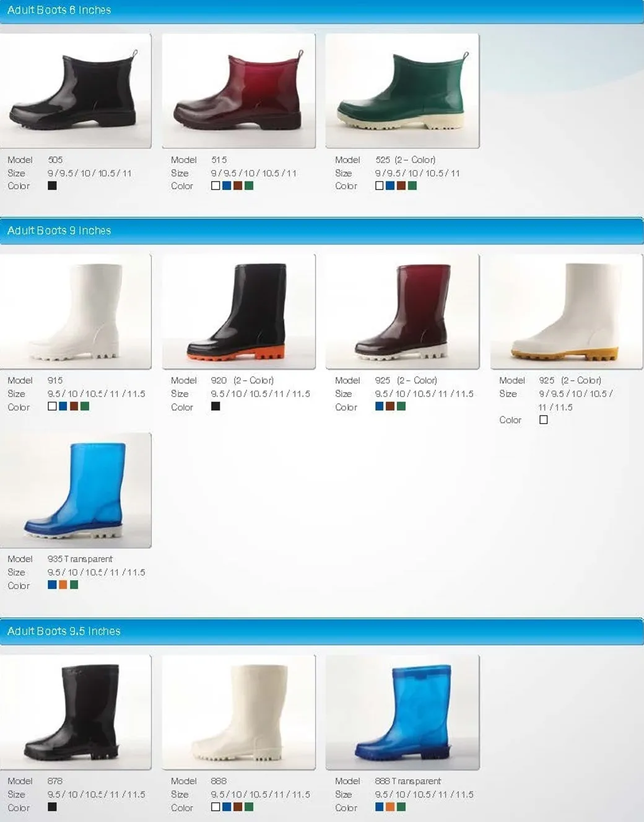Select the brown swatch for Model 915
Screen dimensions: 644x822
coord(74,406)
